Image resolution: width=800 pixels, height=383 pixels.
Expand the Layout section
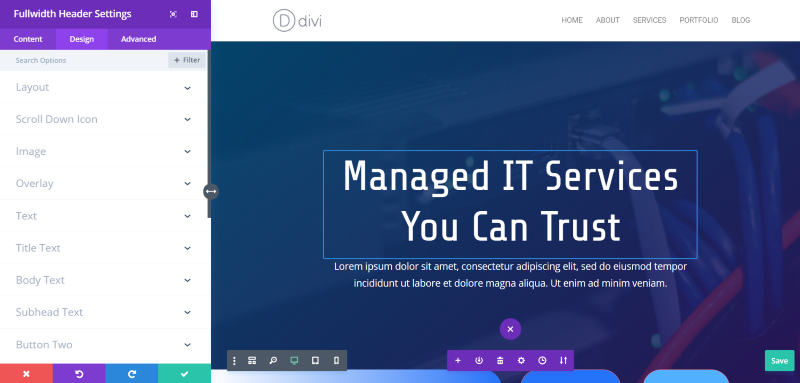104,87
